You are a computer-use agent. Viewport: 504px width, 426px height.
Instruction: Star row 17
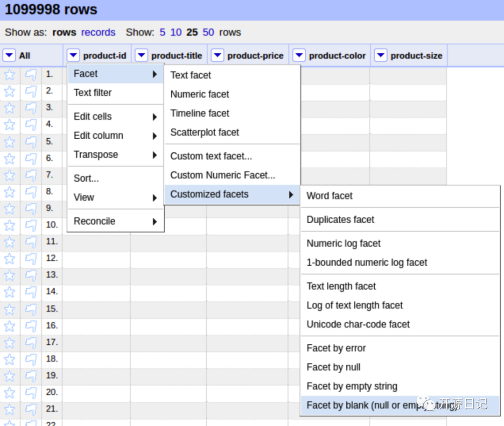9,342
